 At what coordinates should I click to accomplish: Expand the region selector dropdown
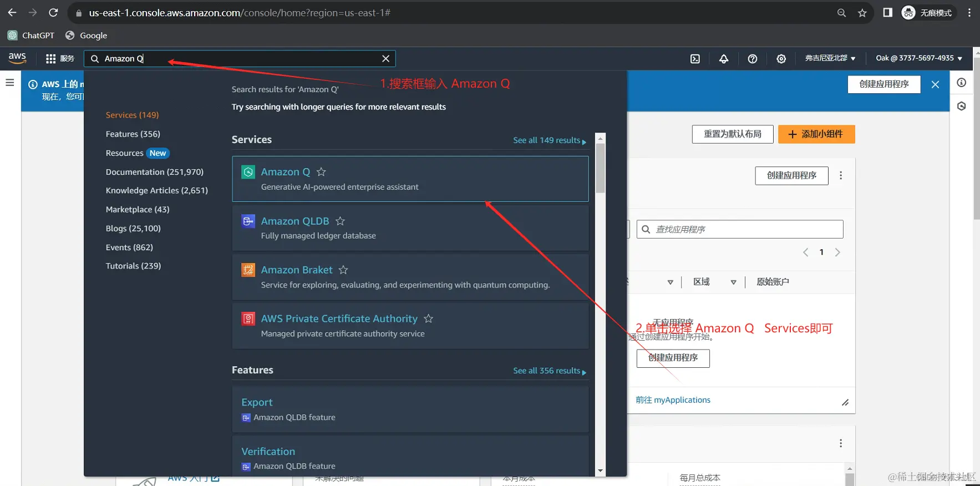click(x=830, y=58)
